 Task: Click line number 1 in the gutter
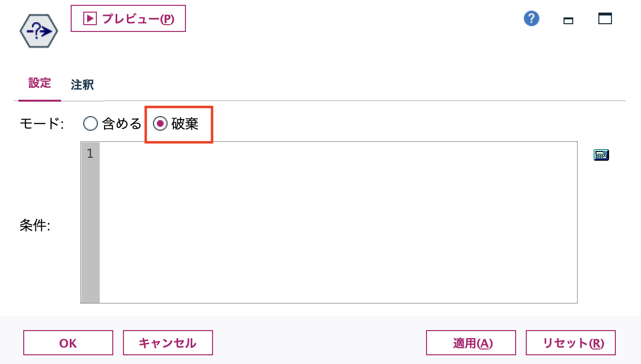click(x=90, y=154)
